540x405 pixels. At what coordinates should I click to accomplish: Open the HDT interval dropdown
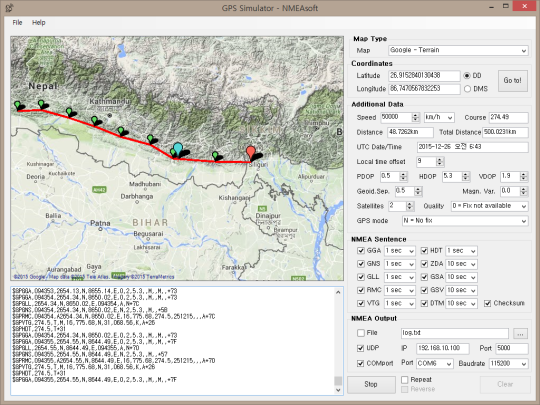pyautogui.click(x=461, y=251)
